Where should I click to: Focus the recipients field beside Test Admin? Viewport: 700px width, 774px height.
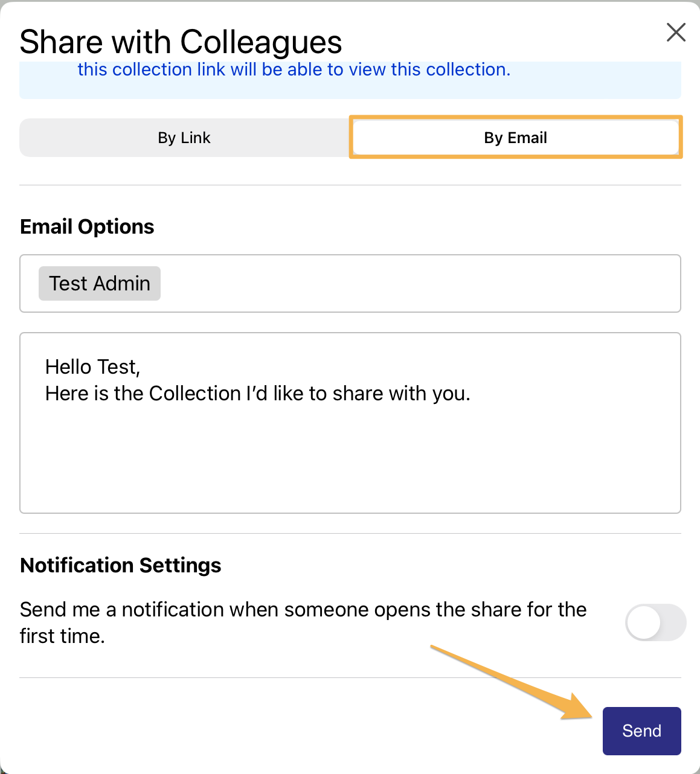click(x=420, y=283)
